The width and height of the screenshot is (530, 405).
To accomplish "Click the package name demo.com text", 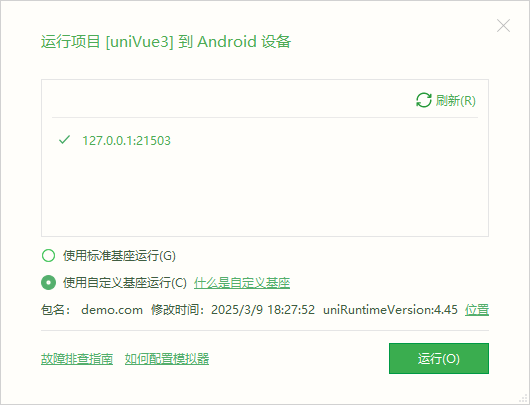I will coord(112,310).
